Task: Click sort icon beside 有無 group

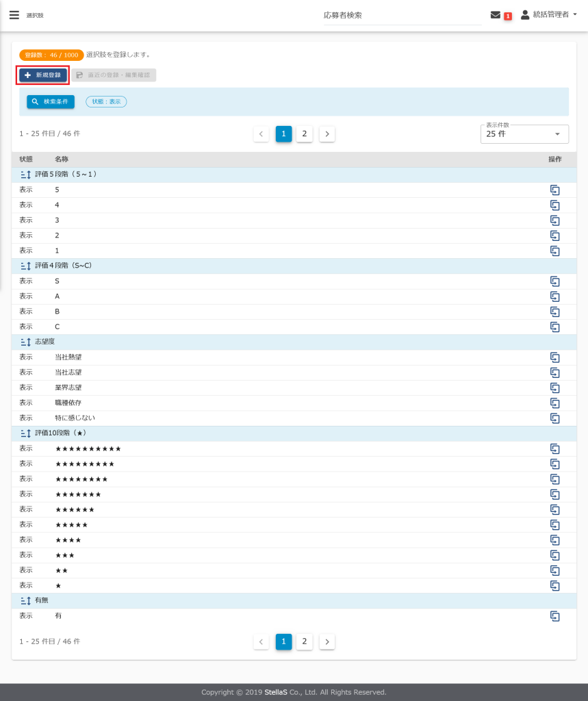Action: [26, 600]
